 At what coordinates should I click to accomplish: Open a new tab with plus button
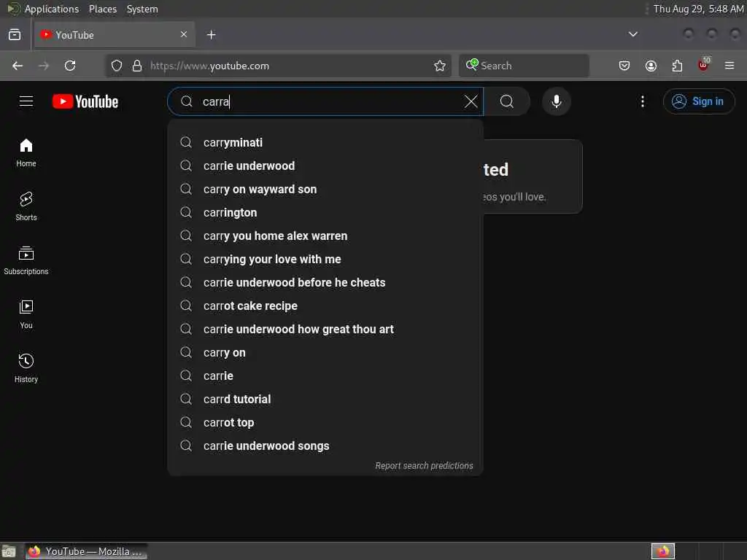(x=211, y=35)
